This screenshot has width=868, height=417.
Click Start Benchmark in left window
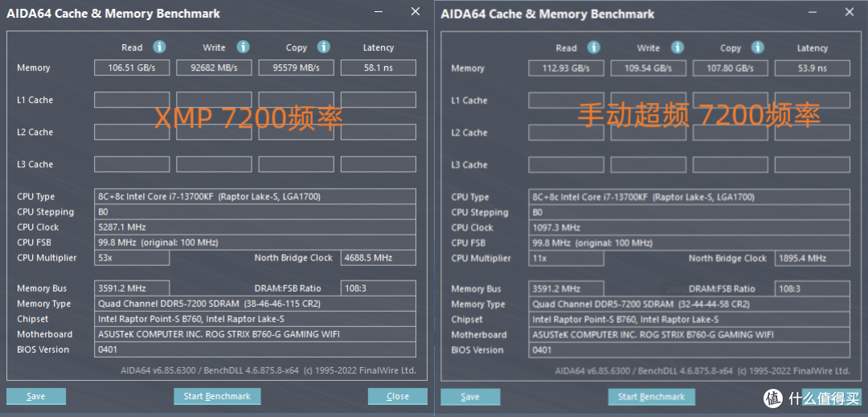(217, 397)
